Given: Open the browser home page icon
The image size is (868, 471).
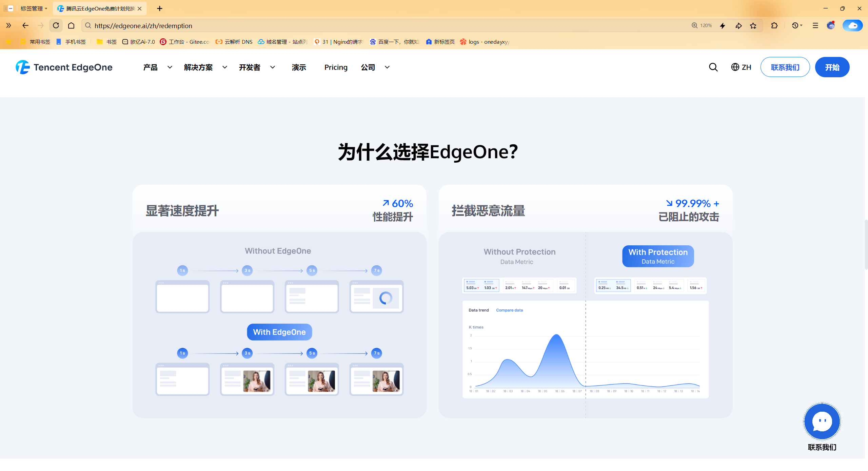Looking at the screenshot, I should (71, 25).
